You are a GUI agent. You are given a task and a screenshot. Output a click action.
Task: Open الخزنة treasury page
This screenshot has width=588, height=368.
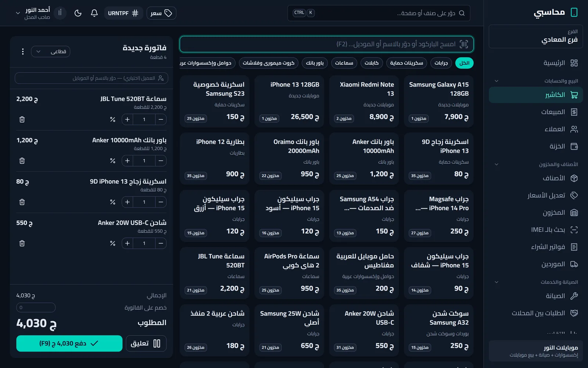(536, 146)
